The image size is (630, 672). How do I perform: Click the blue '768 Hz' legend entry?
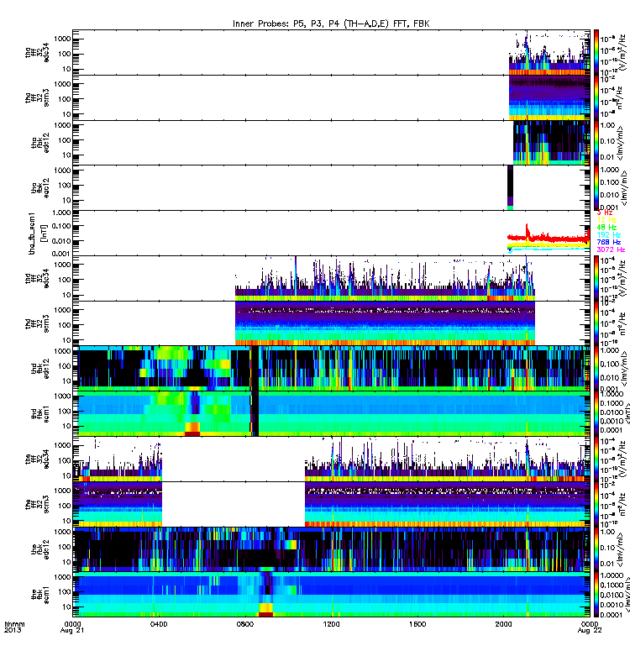(x=608, y=242)
